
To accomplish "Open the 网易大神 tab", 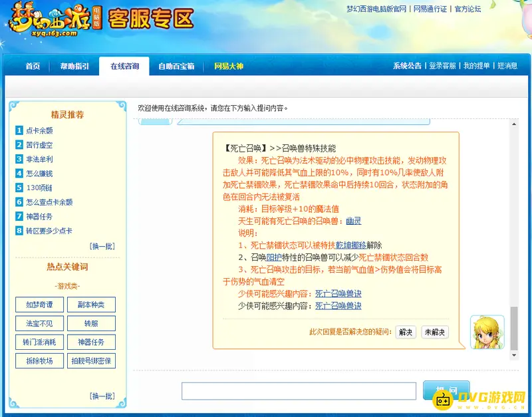I will 229,66.
